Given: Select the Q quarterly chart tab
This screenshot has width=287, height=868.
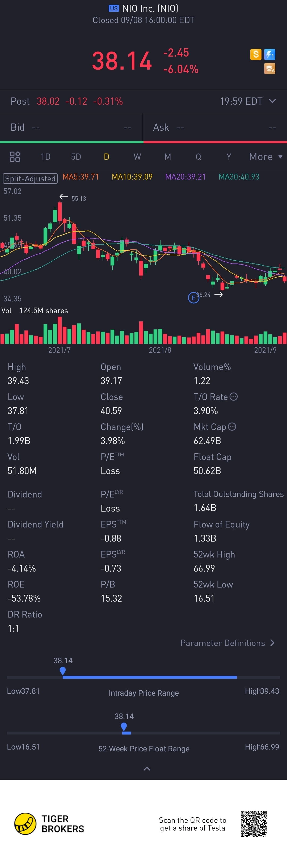Looking at the screenshot, I should click(x=198, y=157).
